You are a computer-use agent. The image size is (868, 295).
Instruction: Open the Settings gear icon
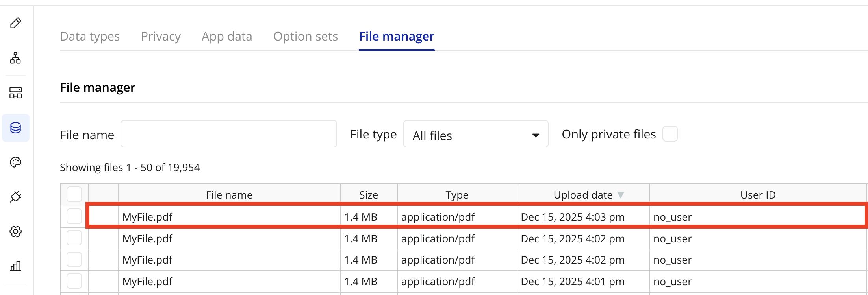[x=16, y=231]
